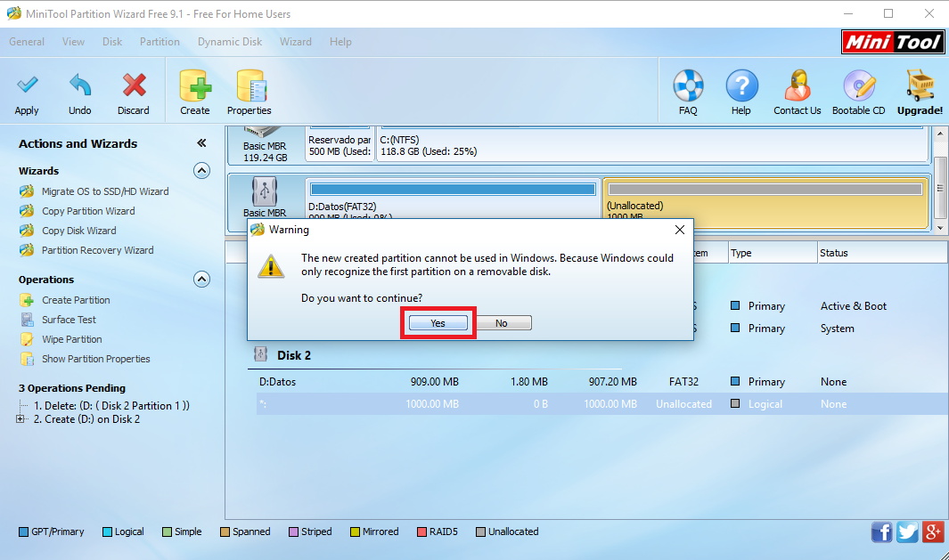Collapse the Operations section
Image resolution: width=949 pixels, height=560 pixels.
(x=201, y=279)
